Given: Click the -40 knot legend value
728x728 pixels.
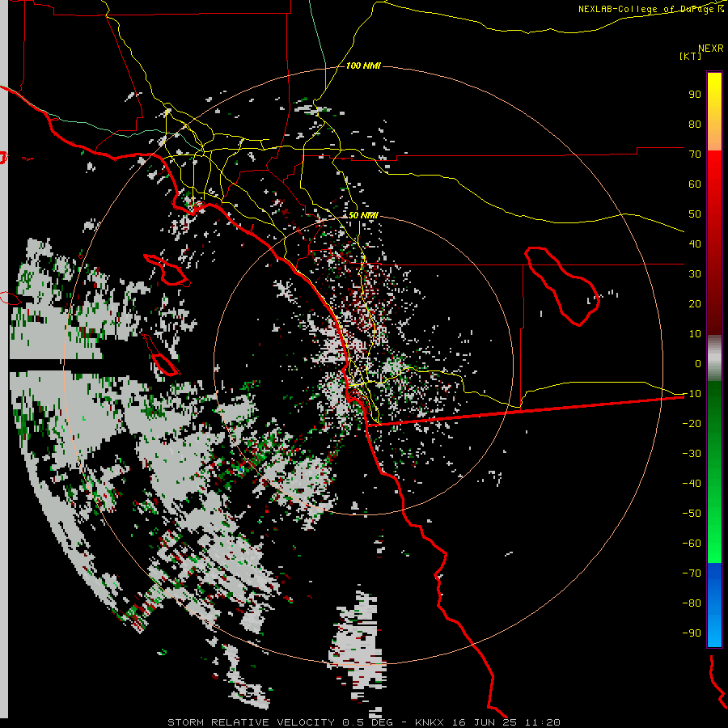Looking at the screenshot, I should pos(692,484).
